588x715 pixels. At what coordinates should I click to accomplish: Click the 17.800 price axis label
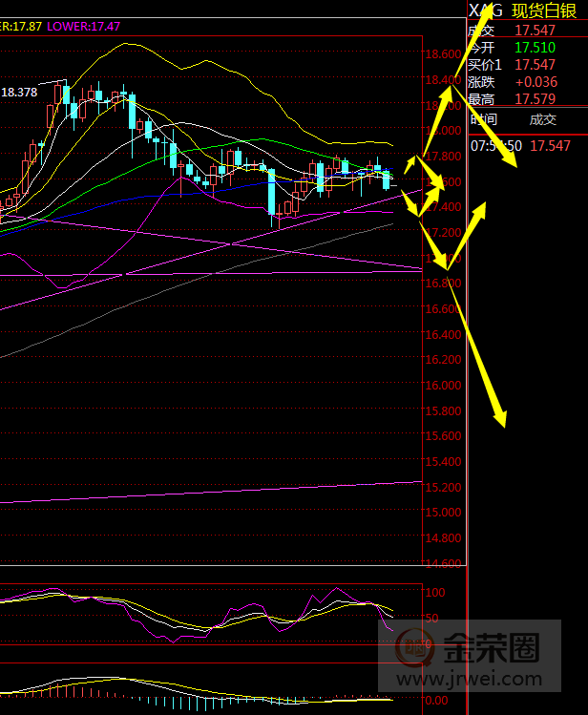tap(443, 157)
